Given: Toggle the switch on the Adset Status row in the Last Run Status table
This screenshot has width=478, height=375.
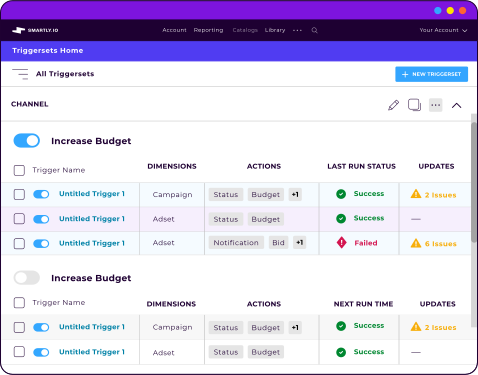Looking at the screenshot, I should 41,219.
